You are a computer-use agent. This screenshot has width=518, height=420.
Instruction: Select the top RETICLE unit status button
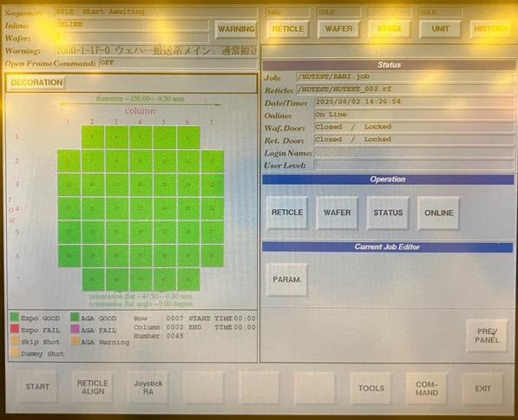point(288,30)
